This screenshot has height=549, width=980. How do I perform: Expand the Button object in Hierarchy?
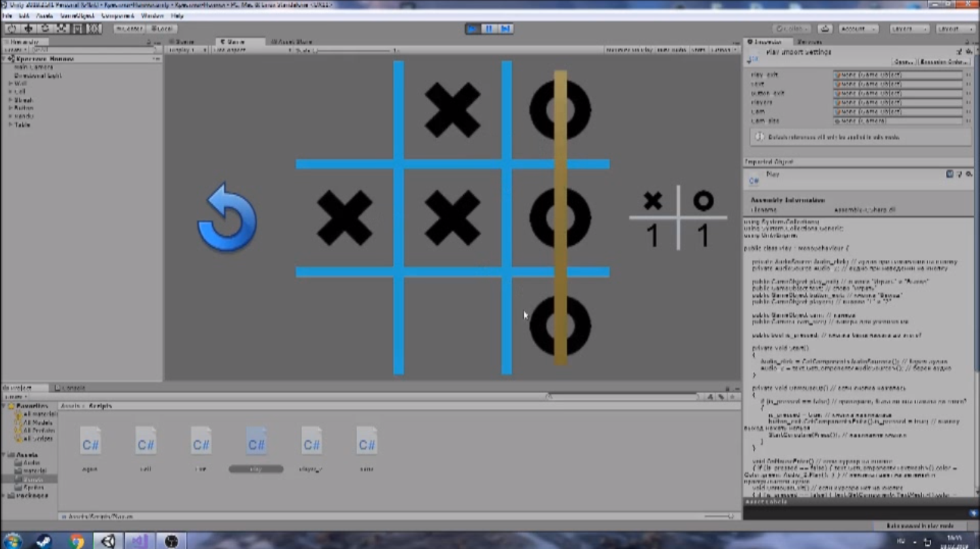point(10,108)
